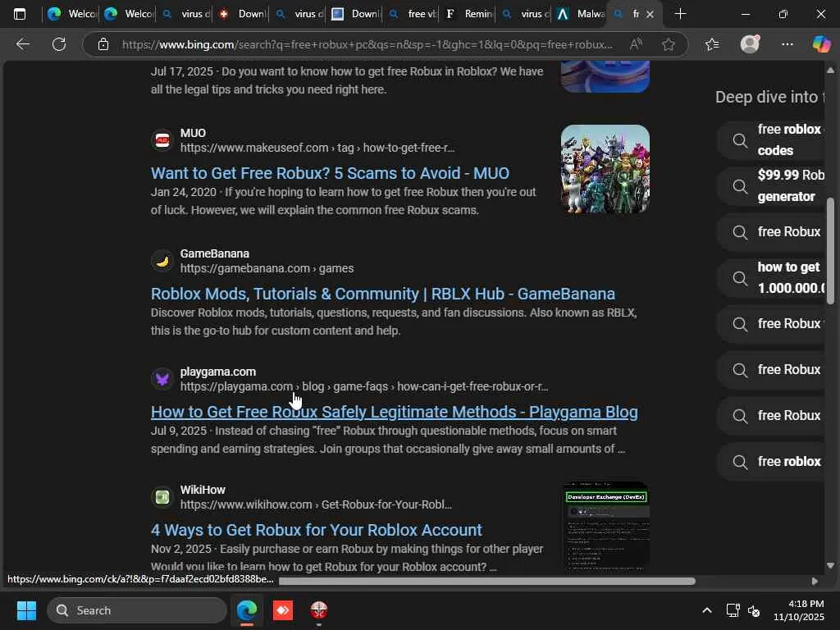Open Roblox Mods GameBanana result link
Screen dimensions: 840x630
pyautogui.click(x=383, y=294)
